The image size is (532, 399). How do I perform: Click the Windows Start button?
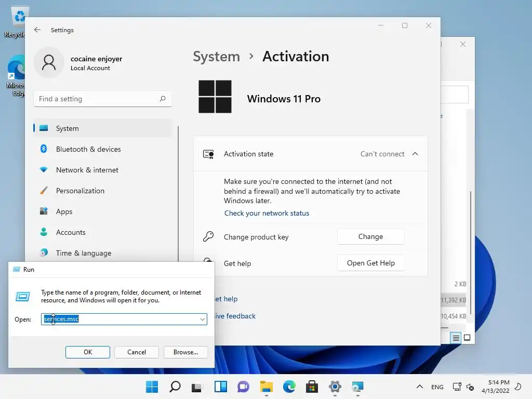pos(152,387)
